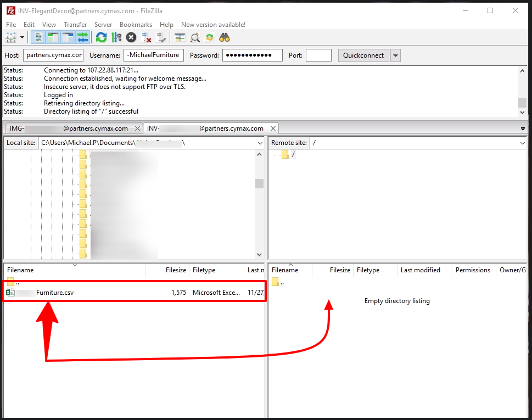Sort remote files by Filename column
This screenshot has height=420, width=532.
pos(290,270)
